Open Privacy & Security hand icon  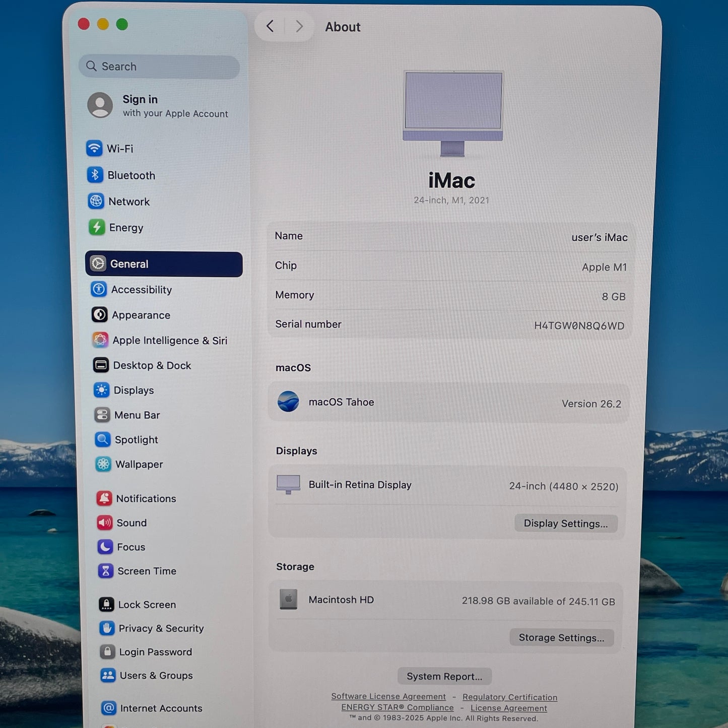[107, 628]
